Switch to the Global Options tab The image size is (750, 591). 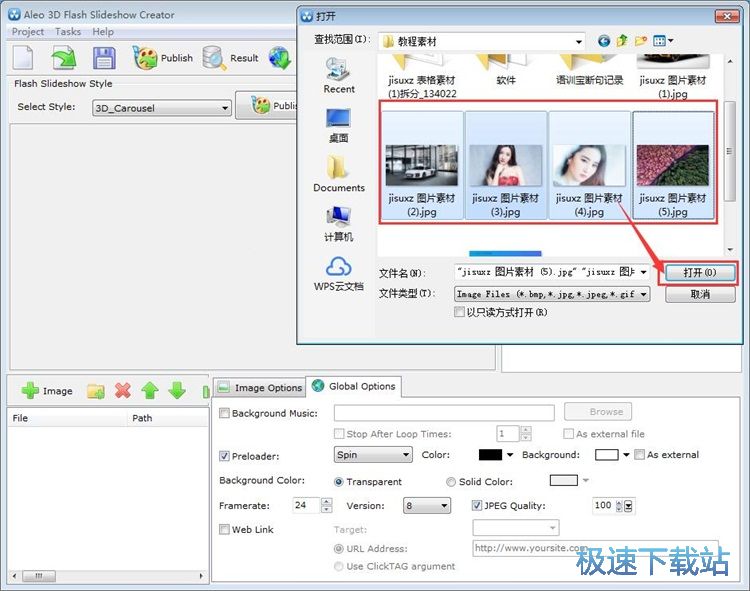point(353,386)
